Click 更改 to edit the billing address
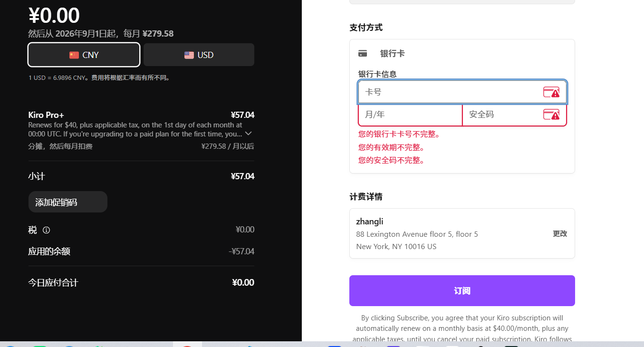The height and width of the screenshot is (347, 644). tap(560, 233)
